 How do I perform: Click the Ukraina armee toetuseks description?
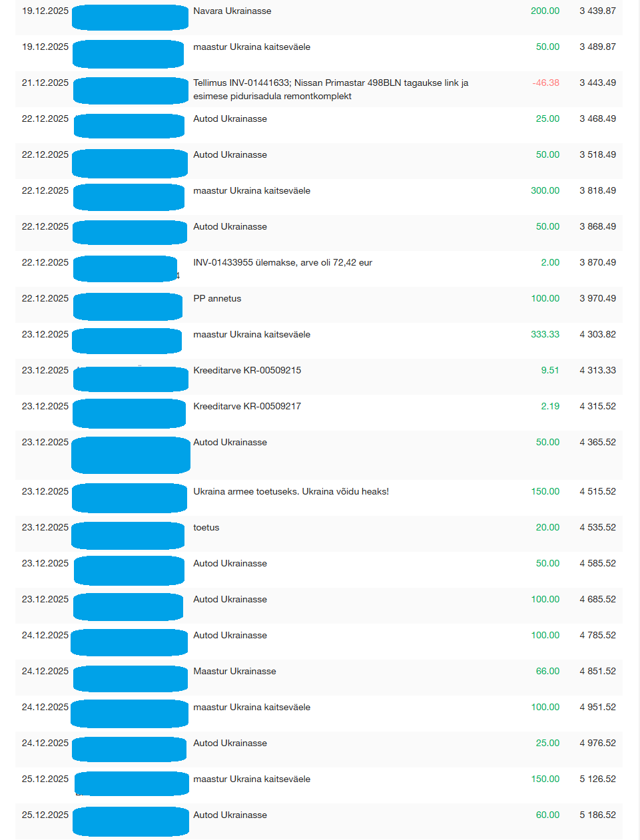coord(291,492)
